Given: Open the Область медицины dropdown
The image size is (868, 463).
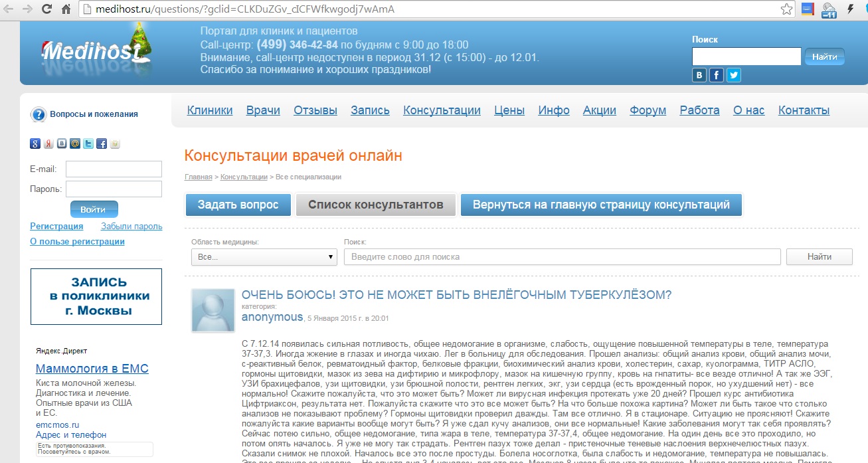Looking at the screenshot, I should click(264, 257).
